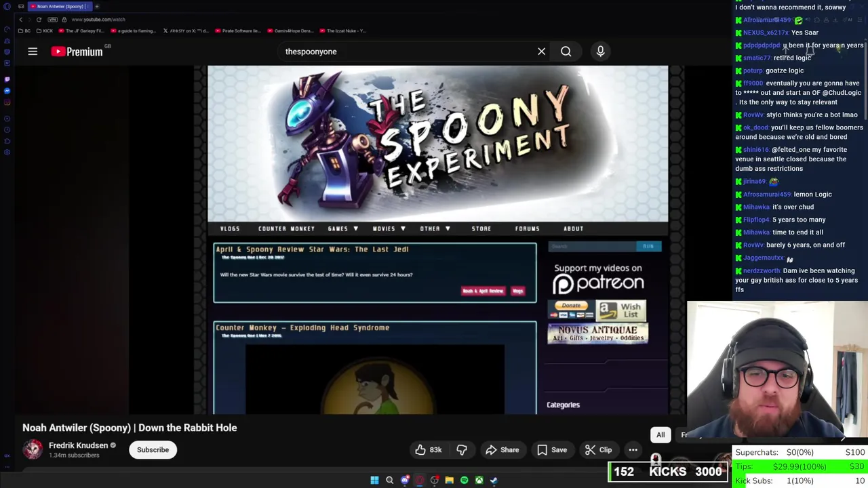The height and width of the screenshot is (488, 868).
Task: Open 'a guide to flaming' bookmark
Action: click(x=134, y=31)
